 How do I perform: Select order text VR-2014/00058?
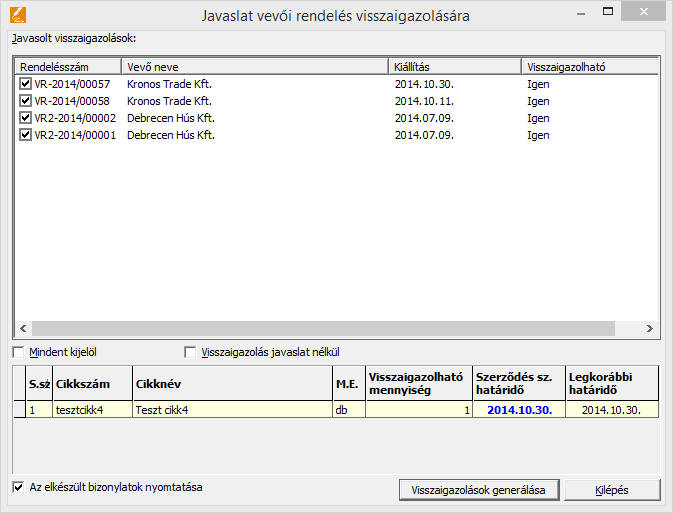coord(72,101)
